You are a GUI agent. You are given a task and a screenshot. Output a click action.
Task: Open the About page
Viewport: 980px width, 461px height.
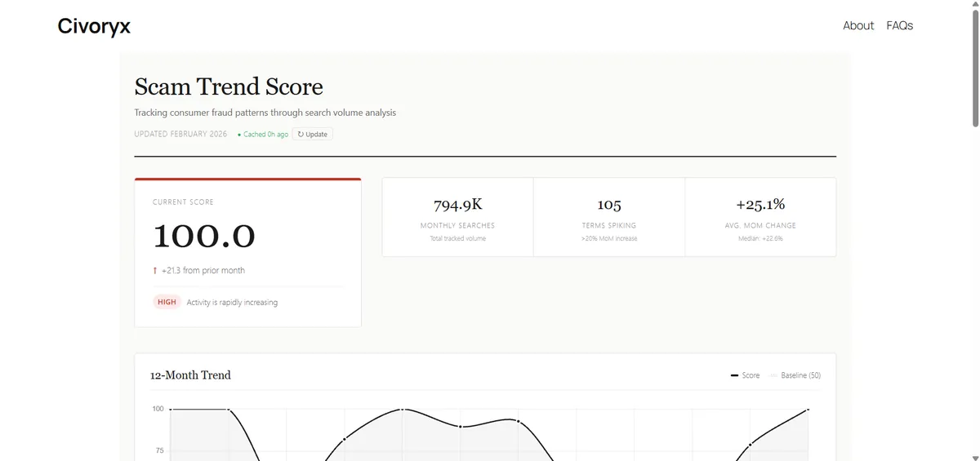[858, 25]
